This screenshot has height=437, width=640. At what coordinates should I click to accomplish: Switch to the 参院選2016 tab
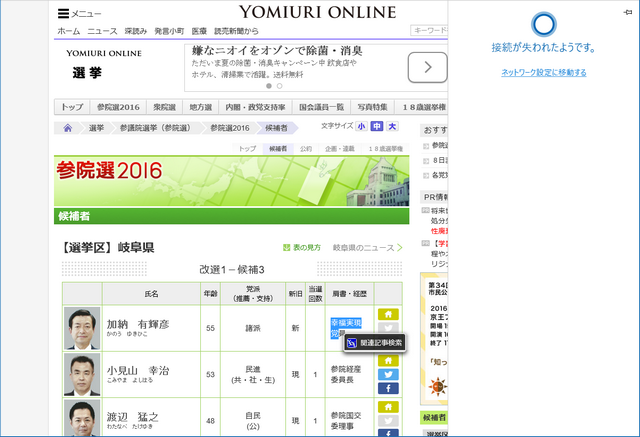[x=118, y=107]
